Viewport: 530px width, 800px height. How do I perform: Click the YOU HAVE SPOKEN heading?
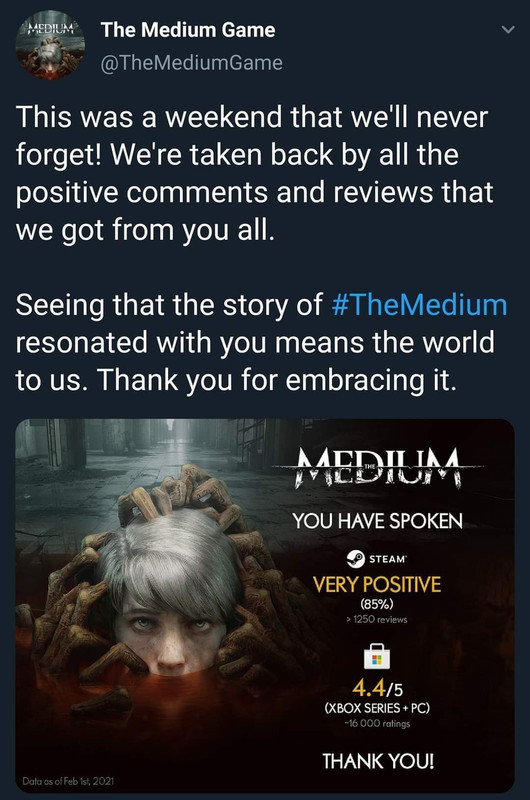[x=377, y=521]
